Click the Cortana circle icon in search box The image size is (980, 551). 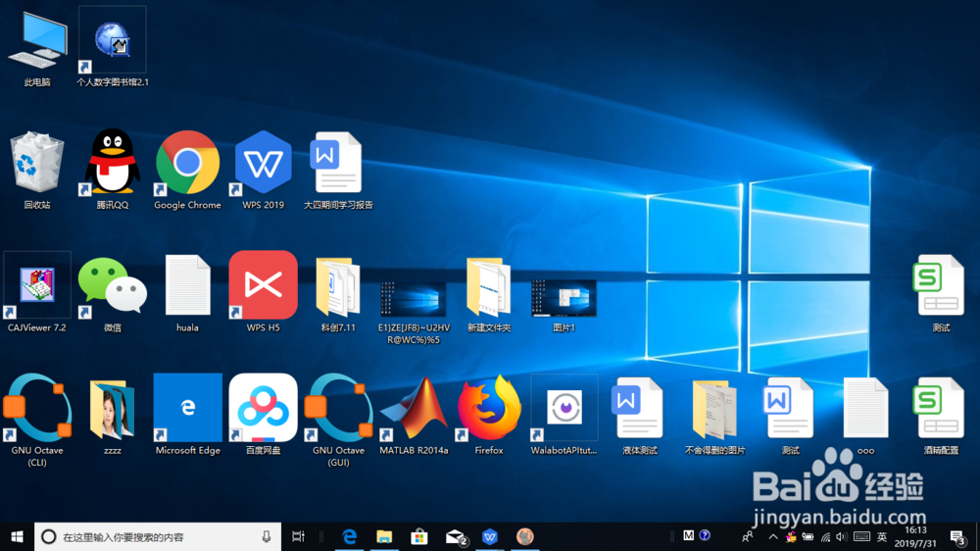[48, 536]
